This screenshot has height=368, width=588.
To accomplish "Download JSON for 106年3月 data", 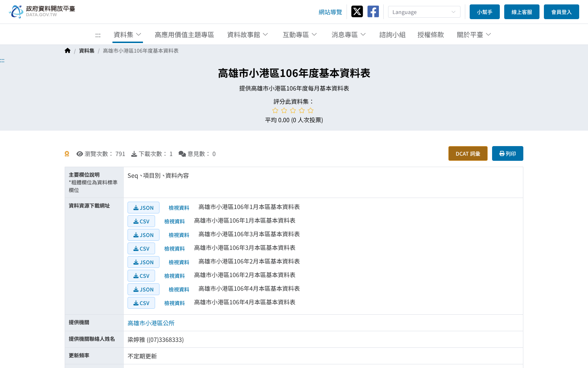I will point(143,235).
